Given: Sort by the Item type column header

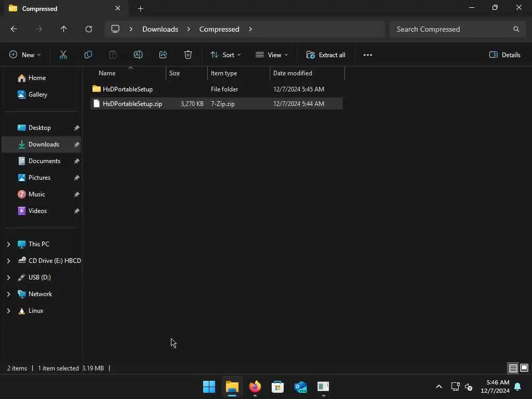Looking at the screenshot, I should (x=238, y=73).
